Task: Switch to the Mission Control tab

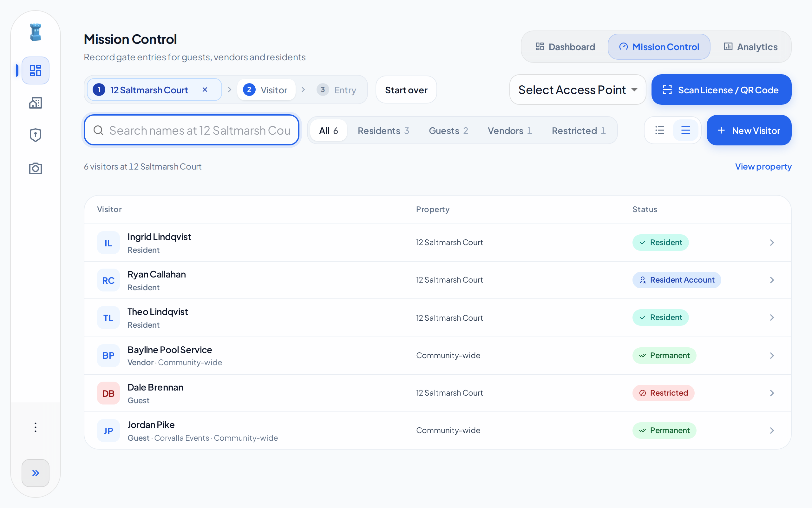Action: (x=659, y=47)
